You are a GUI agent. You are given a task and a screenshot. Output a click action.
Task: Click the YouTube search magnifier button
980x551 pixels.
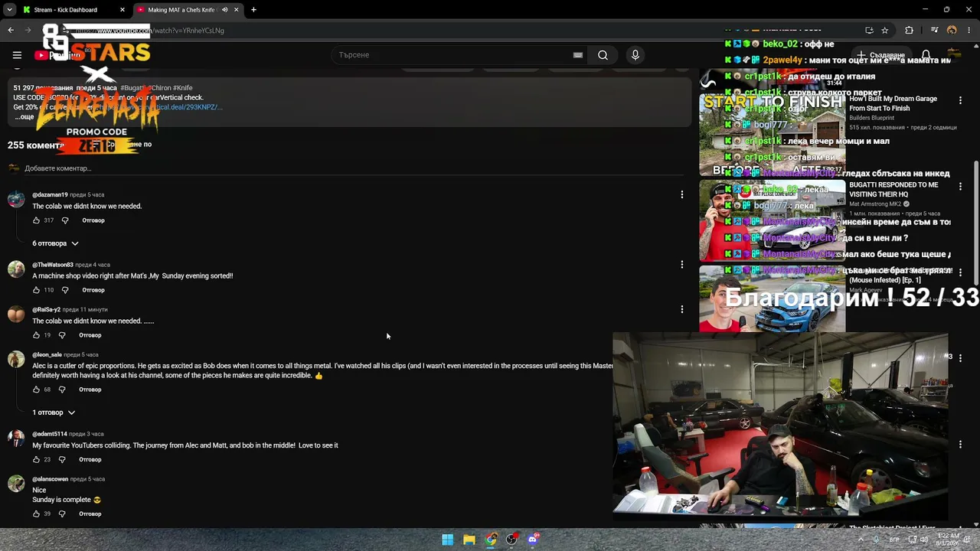tap(603, 55)
